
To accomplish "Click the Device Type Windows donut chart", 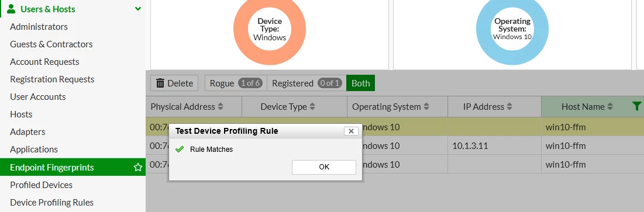I will tap(270, 29).
